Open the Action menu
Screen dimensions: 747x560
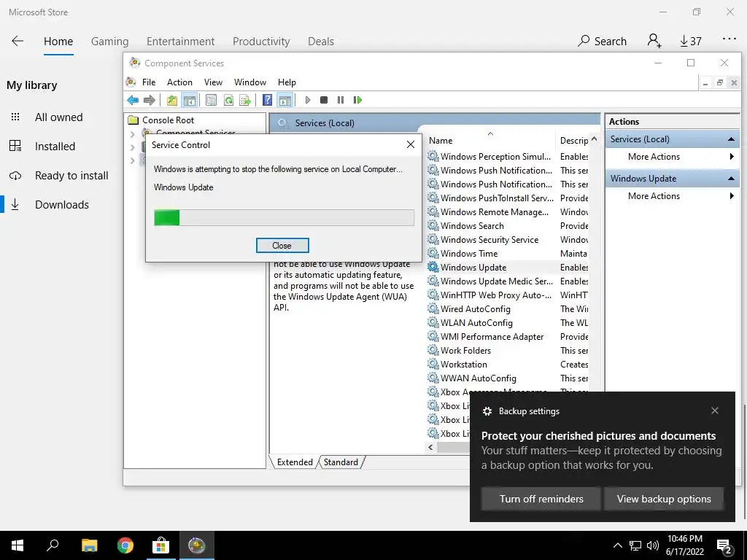(x=179, y=82)
